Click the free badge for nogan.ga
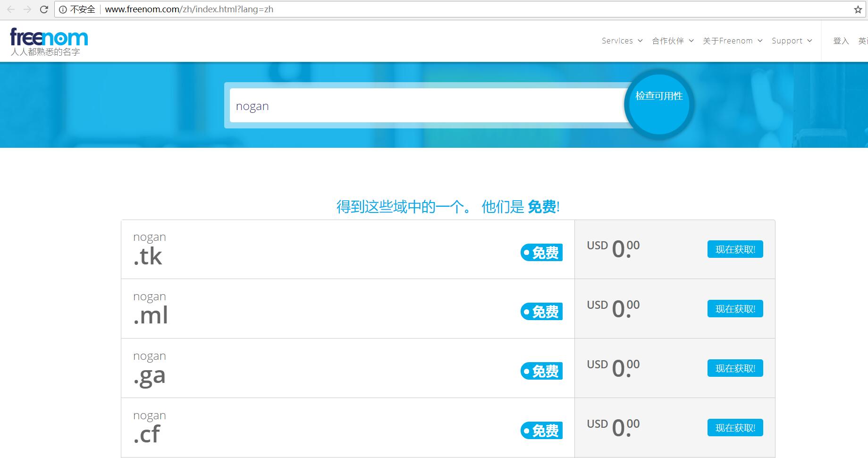 (541, 371)
